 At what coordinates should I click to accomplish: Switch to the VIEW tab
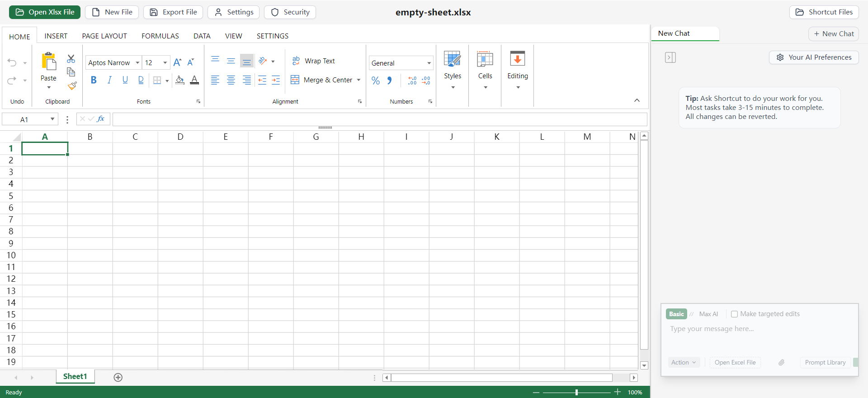[x=234, y=36]
